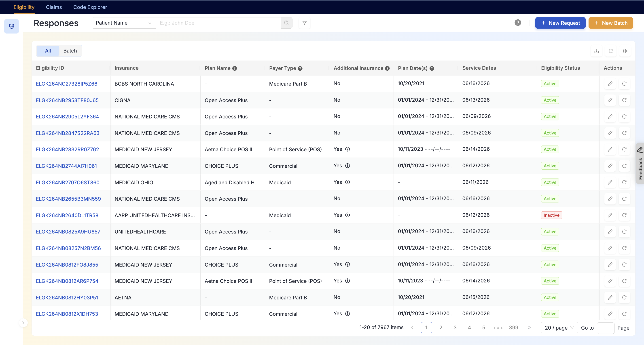View additional insurance info for ELGK264NB0812FO8J855
Image resolution: width=644 pixels, height=345 pixels.
[347, 264]
